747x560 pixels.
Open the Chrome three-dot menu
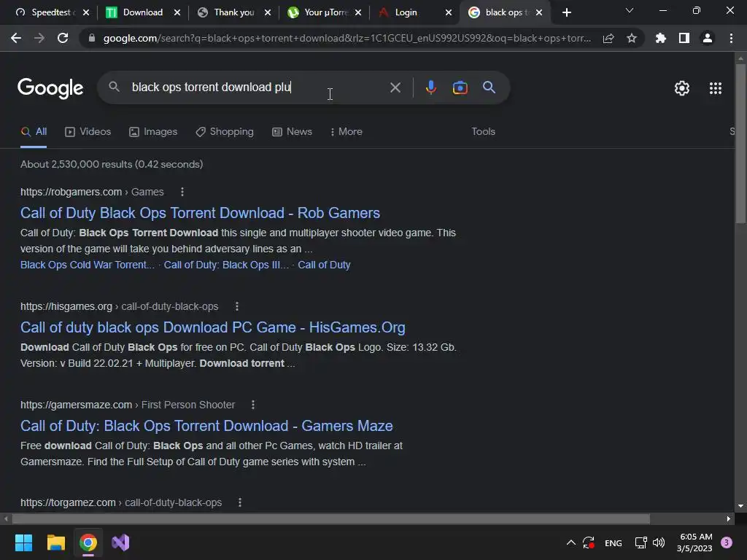pos(731,38)
